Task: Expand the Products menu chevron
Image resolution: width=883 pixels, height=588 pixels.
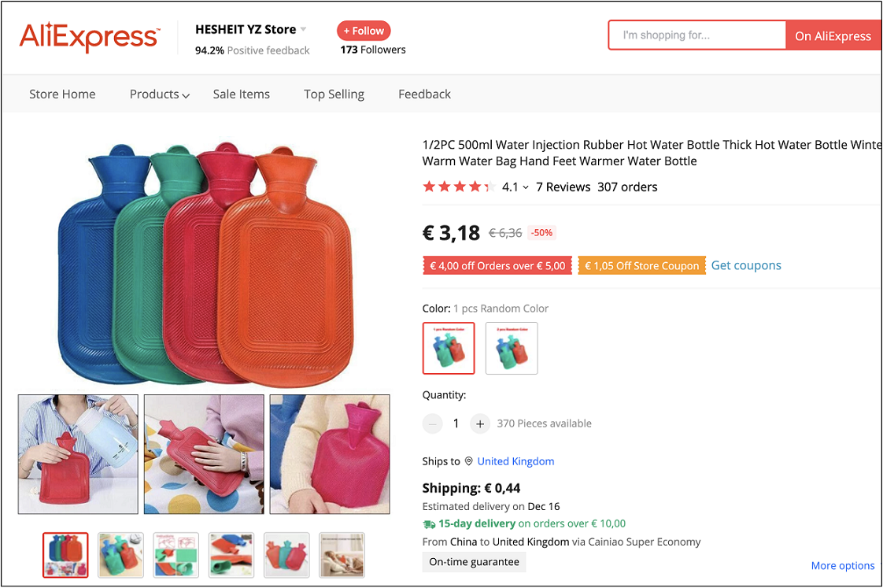Action: [x=186, y=95]
